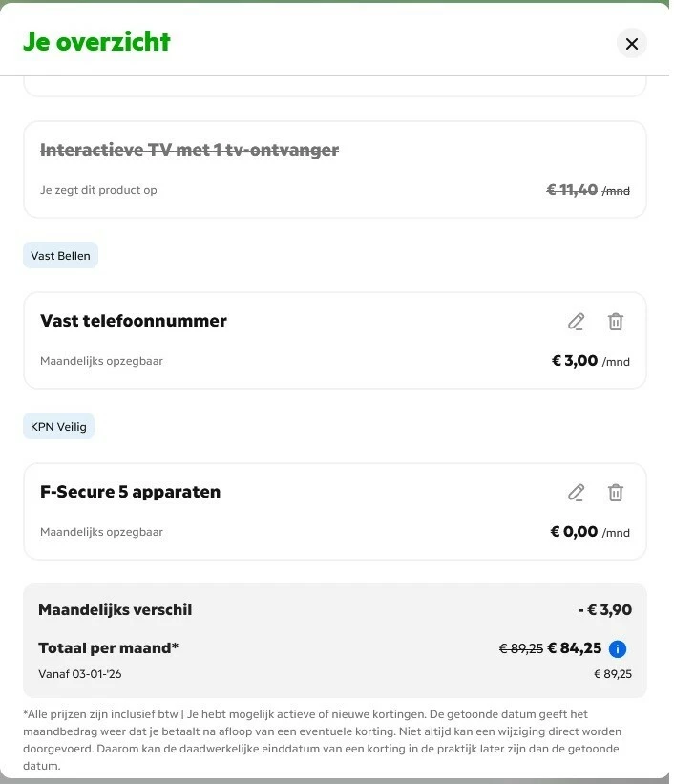
Task: Click the F-Secure 5 apparaten title
Action: (130, 492)
